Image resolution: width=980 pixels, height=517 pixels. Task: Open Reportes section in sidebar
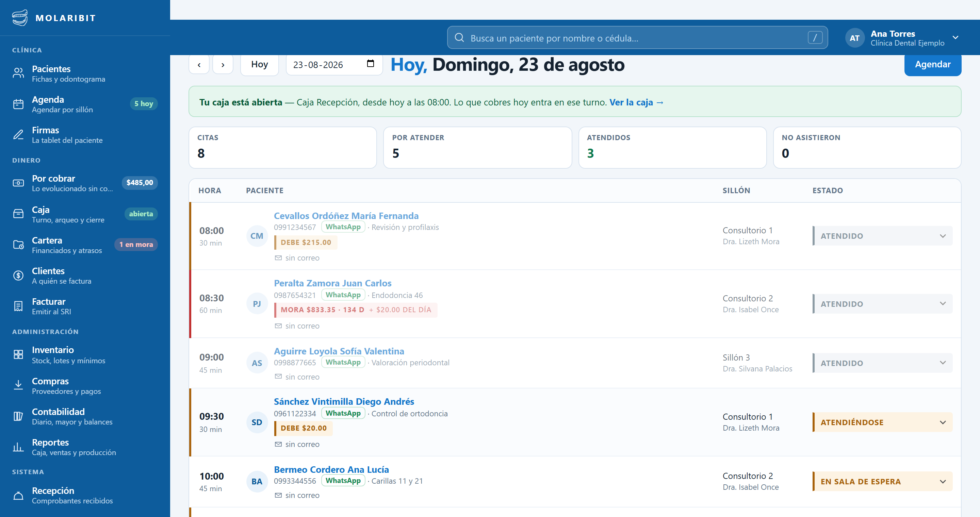[85, 447]
